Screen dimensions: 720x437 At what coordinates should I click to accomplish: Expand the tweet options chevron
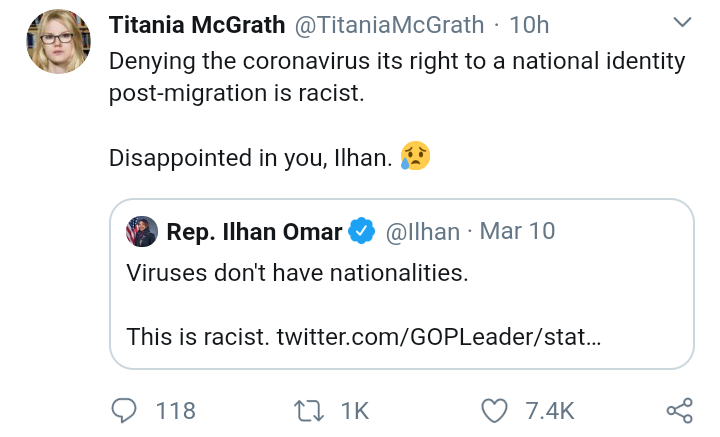pos(683,22)
